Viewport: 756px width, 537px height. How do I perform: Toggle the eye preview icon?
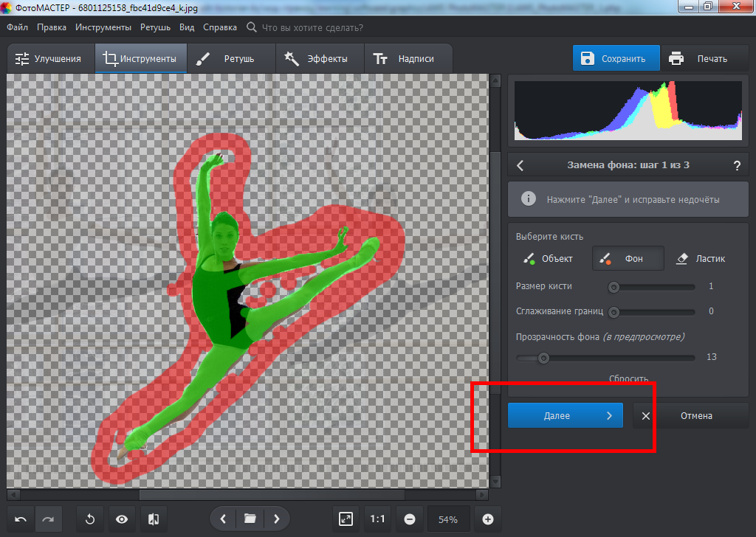(122, 519)
